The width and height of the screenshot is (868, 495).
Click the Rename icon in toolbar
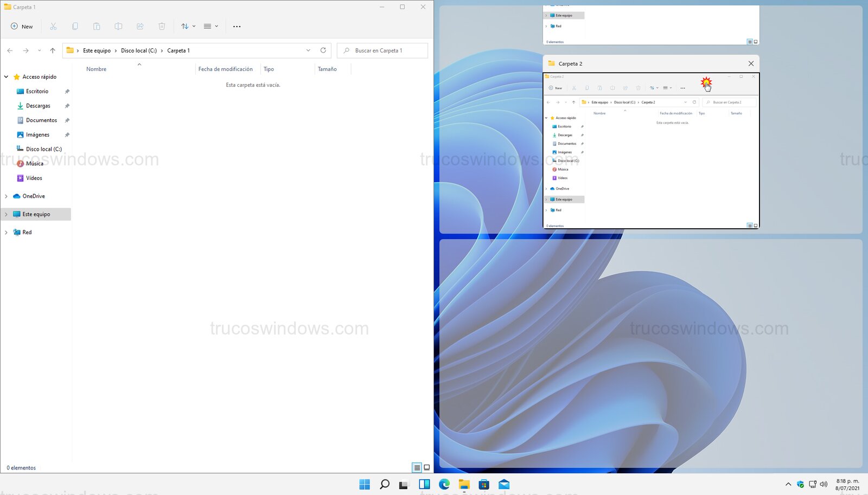click(x=118, y=27)
